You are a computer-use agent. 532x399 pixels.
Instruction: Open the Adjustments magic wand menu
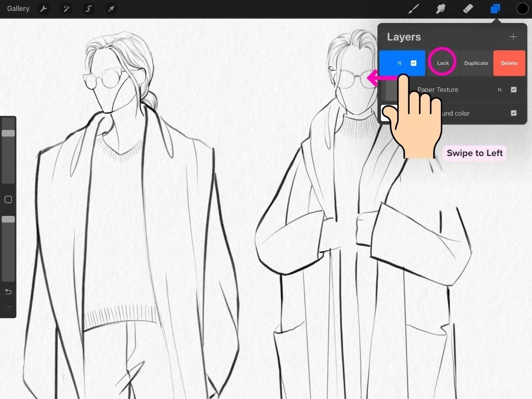click(66, 9)
